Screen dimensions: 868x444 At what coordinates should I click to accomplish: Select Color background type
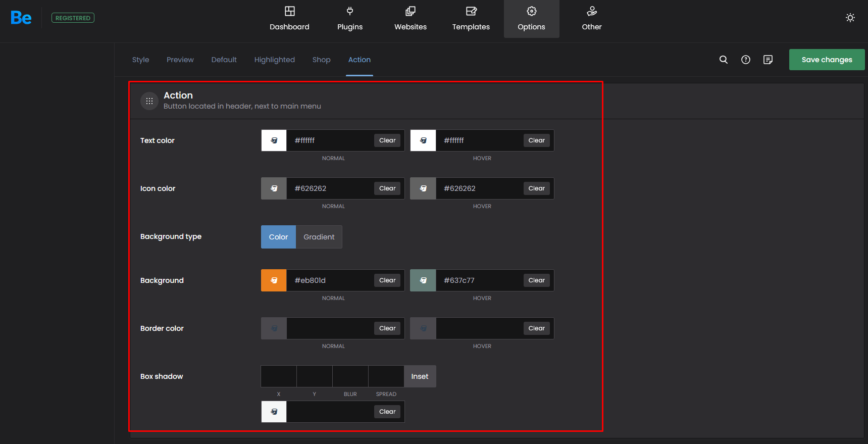[278, 237]
